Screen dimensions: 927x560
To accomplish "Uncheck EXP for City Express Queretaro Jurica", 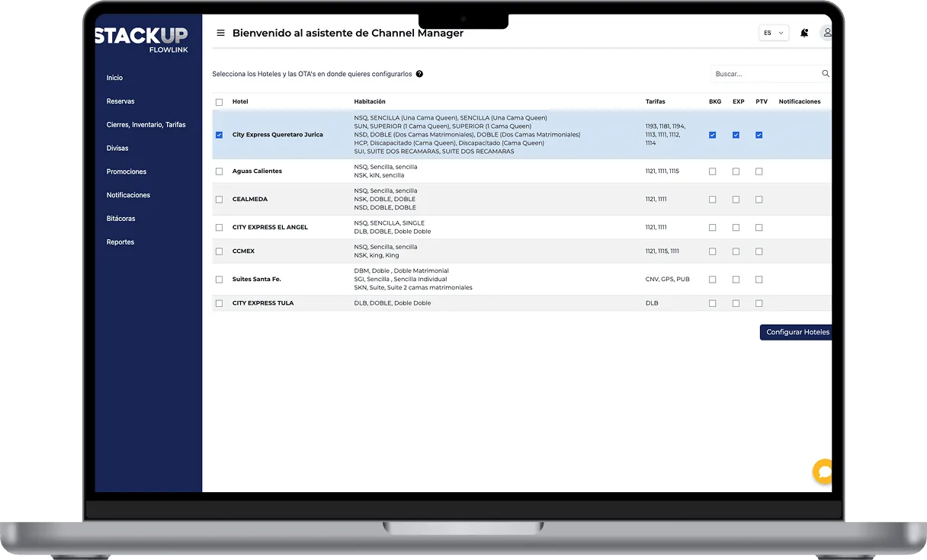I will pyautogui.click(x=736, y=135).
